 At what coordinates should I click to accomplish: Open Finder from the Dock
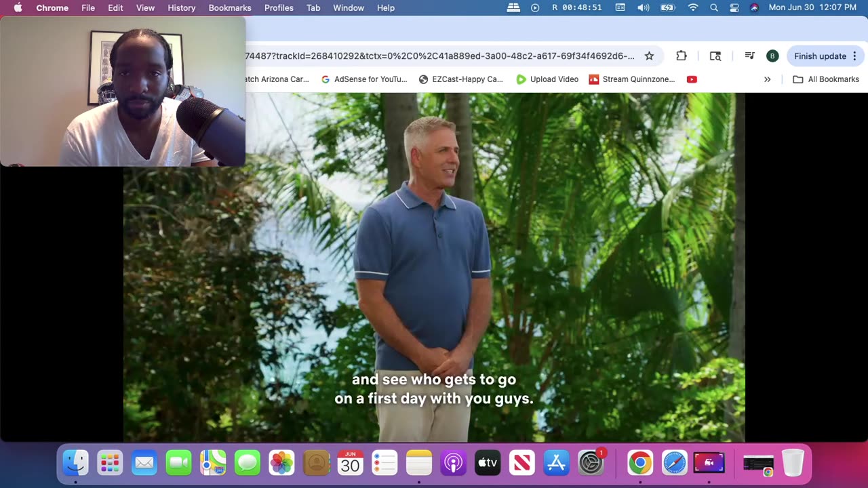(x=75, y=463)
